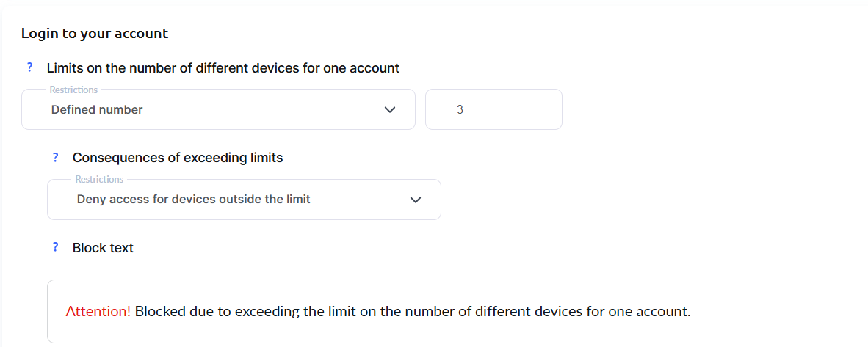This screenshot has height=347, width=868.
Task: Click the question mark beside Block text
Action: tap(56, 247)
